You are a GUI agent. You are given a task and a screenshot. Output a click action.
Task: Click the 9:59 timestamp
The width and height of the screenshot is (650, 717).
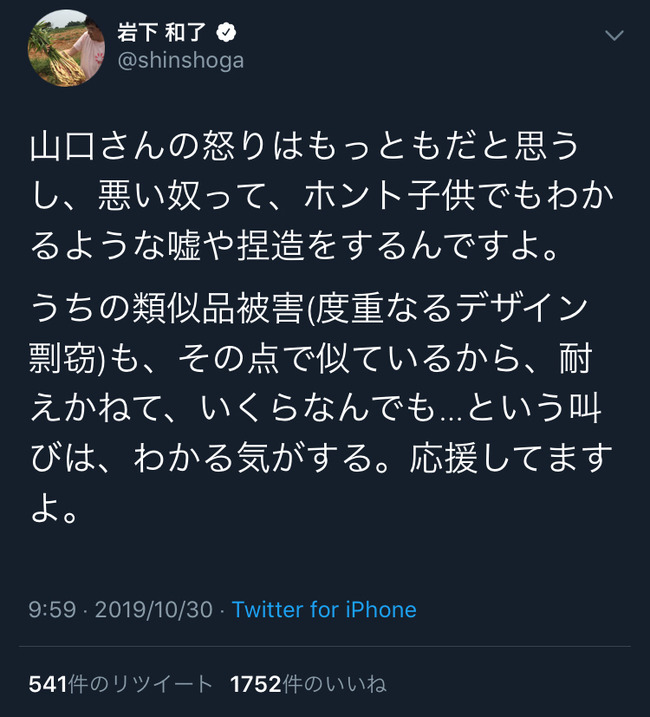pos(51,609)
